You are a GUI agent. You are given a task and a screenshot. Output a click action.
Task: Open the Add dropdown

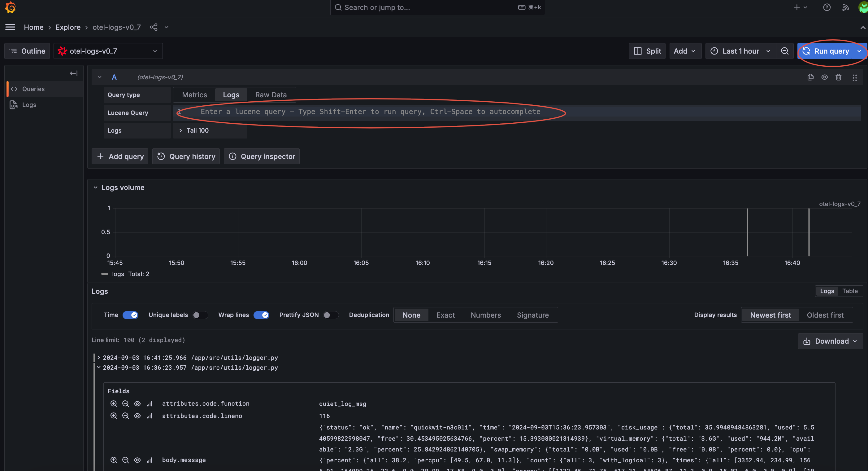click(x=685, y=51)
